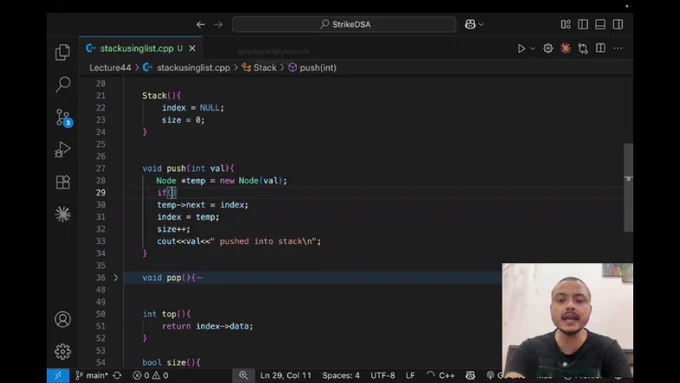Viewport: 680px width, 383px height.
Task: Change end of line sequence LF
Action: pos(410,375)
